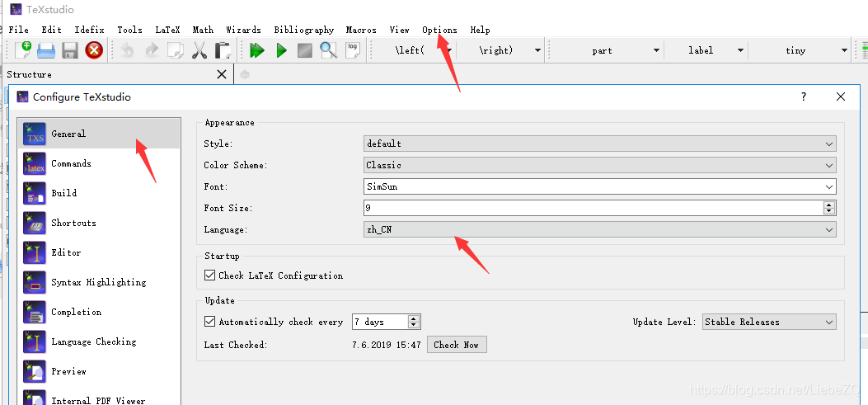Close the Structure panel with X
Screen dimensions: 868x405
tap(222, 74)
